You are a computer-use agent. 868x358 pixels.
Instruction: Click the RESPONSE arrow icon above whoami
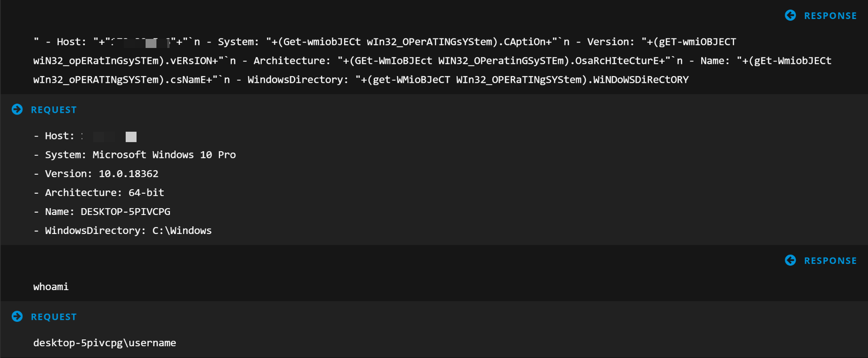(x=790, y=260)
